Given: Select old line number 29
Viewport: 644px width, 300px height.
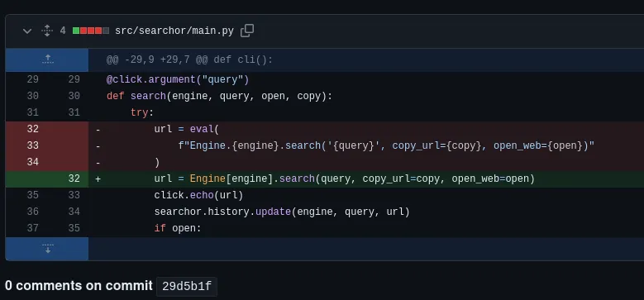Looking at the screenshot, I should pyautogui.click(x=32, y=79).
